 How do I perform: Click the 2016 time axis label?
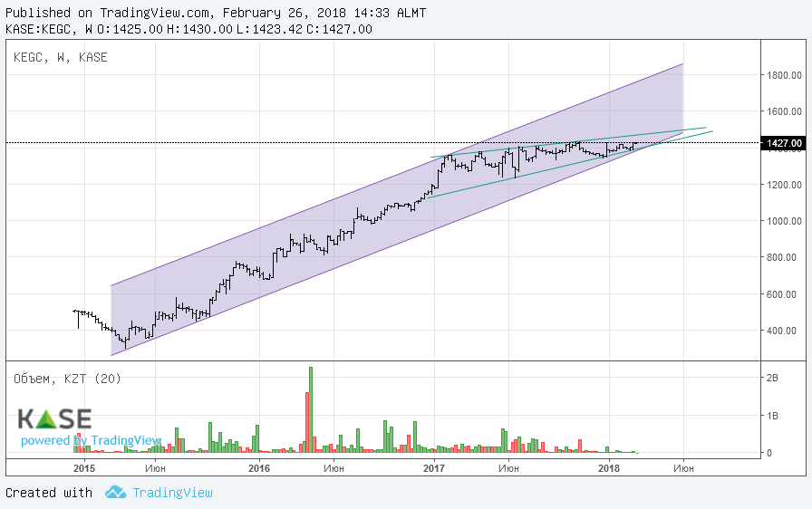point(259,468)
